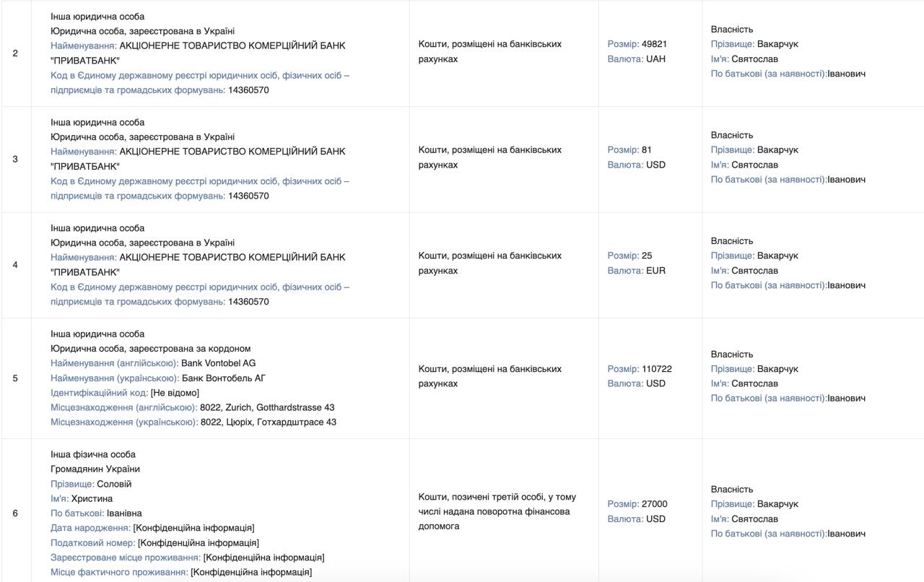Click the EUR currency value
924x582 pixels.
[x=655, y=271]
